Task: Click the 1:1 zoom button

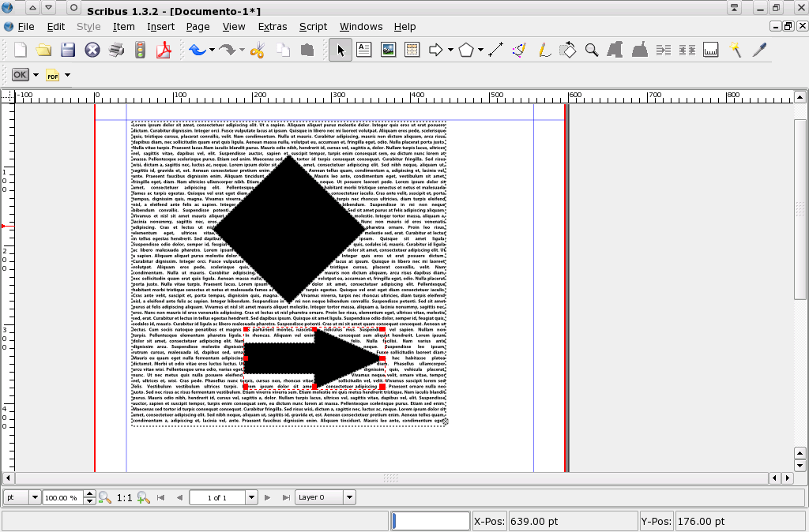Action: point(124,497)
